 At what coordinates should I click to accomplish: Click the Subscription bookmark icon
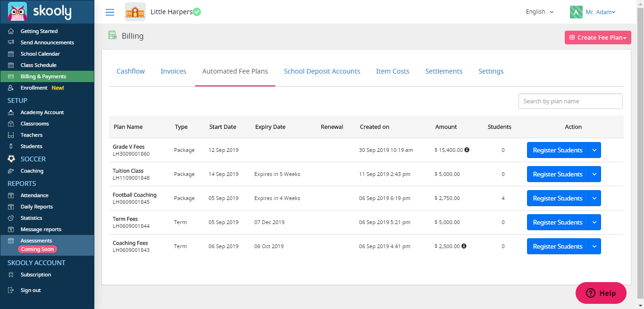11,275
